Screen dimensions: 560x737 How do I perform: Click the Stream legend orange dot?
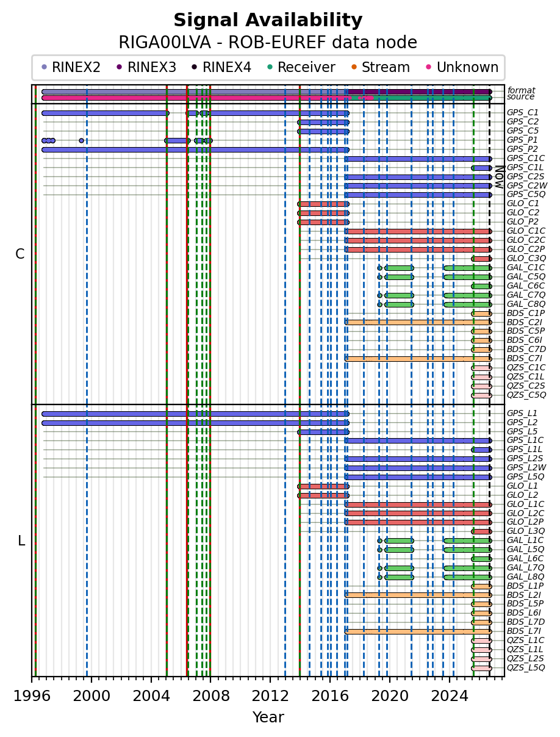click(354, 67)
